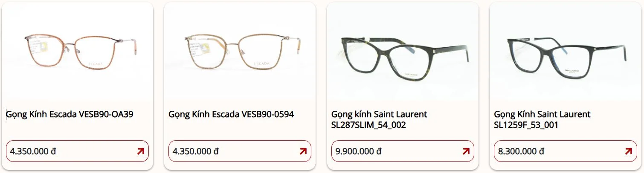
Task: Click the ESCADA lens logo on VESB90-OA39
Action: pos(96,63)
